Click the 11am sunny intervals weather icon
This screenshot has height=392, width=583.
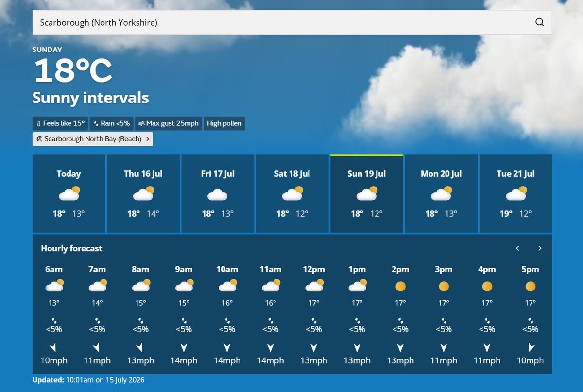(271, 286)
